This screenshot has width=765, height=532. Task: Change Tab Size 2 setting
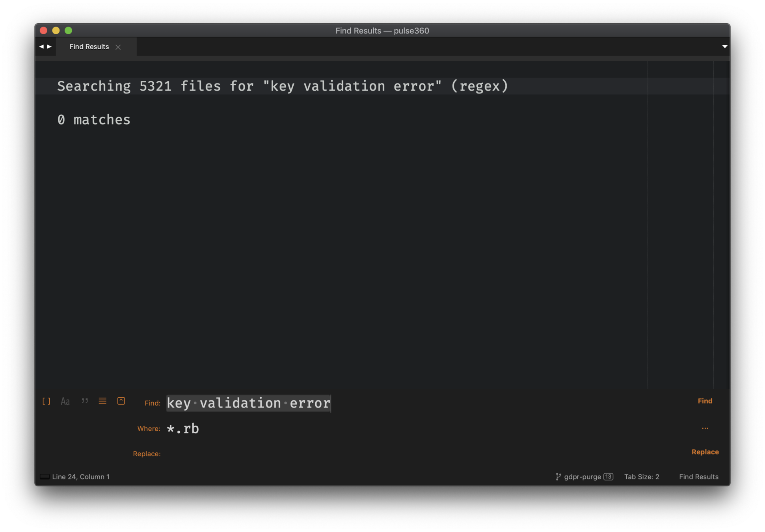click(x=641, y=477)
